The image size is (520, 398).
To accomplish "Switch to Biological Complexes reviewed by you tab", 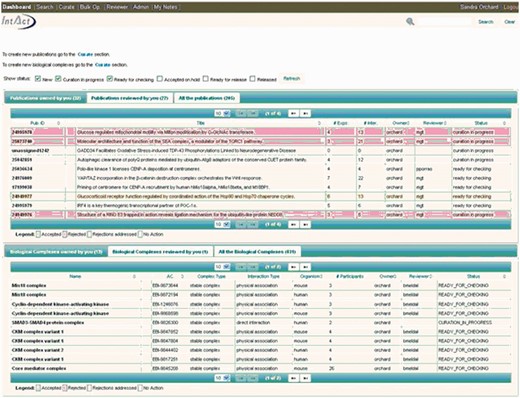I will pyautogui.click(x=160, y=252).
